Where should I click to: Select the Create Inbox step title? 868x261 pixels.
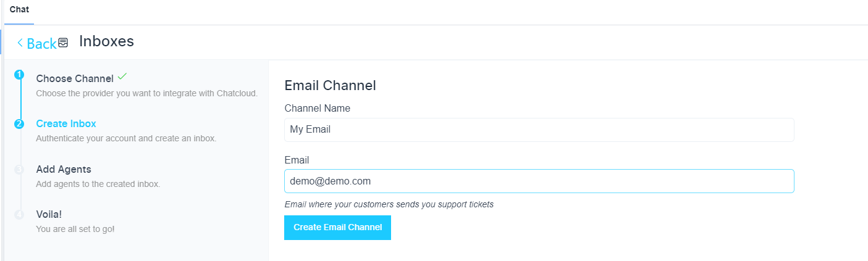coord(66,123)
